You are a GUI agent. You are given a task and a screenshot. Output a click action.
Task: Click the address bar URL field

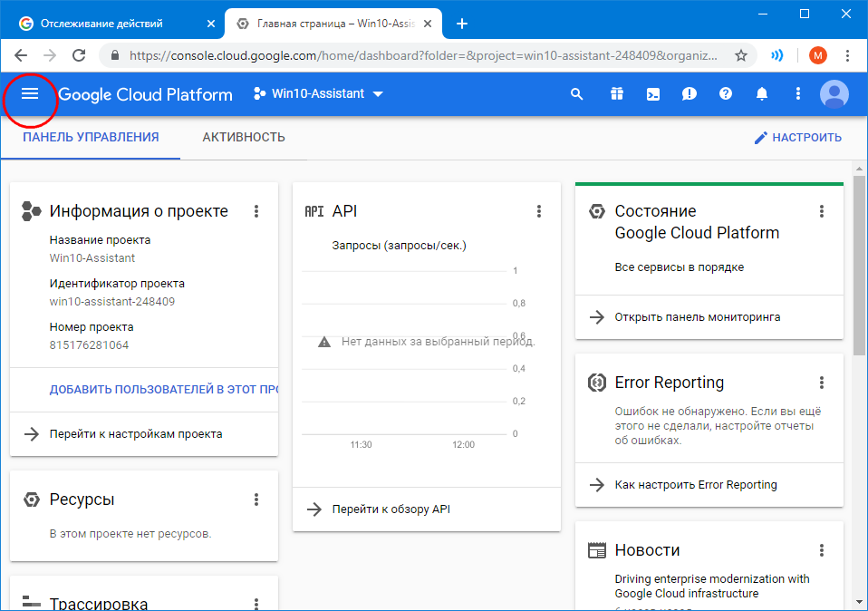point(423,55)
